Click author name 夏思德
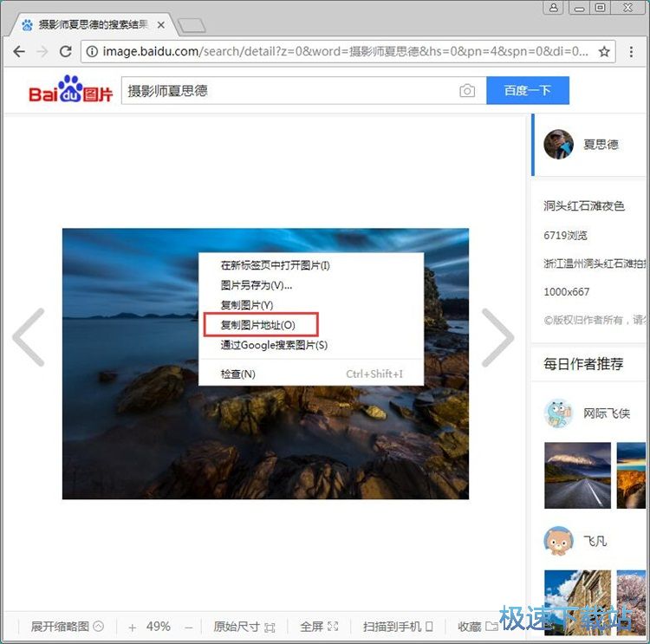Viewport: 650px width, 644px height. coord(601,144)
